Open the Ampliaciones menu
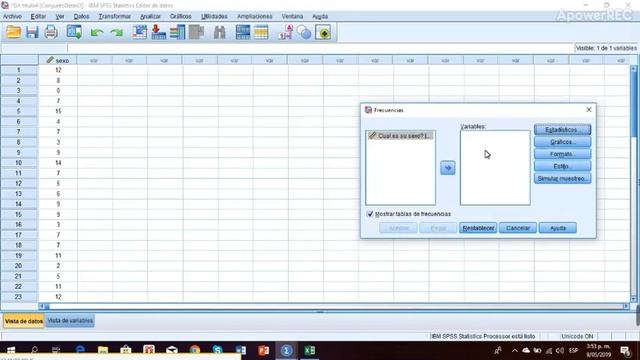This screenshot has width=640, height=360. click(255, 16)
